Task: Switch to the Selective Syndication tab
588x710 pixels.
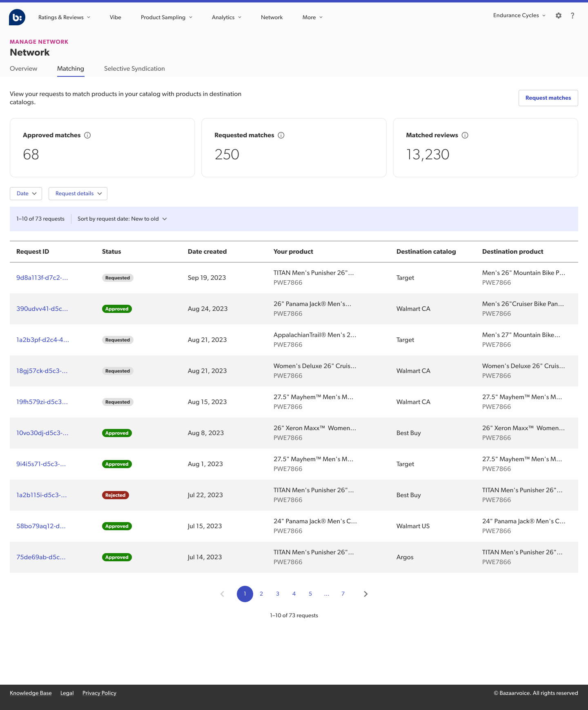Action: [134, 69]
